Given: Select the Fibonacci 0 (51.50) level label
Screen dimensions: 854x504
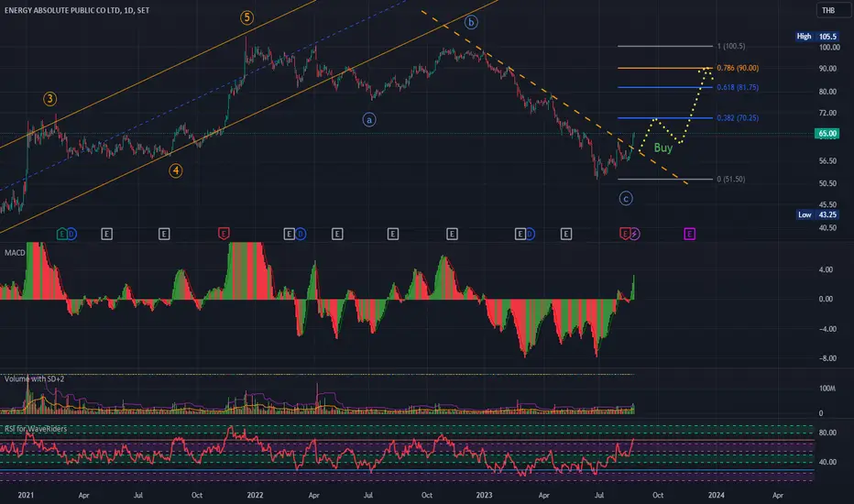Looking at the screenshot, I should pyautogui.click(x=731, y=180).
